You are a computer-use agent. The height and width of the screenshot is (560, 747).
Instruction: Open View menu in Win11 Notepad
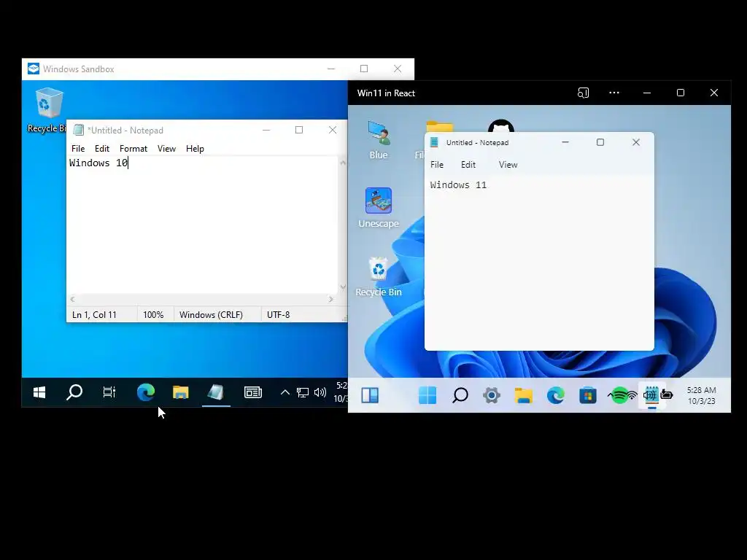[508, 165]
